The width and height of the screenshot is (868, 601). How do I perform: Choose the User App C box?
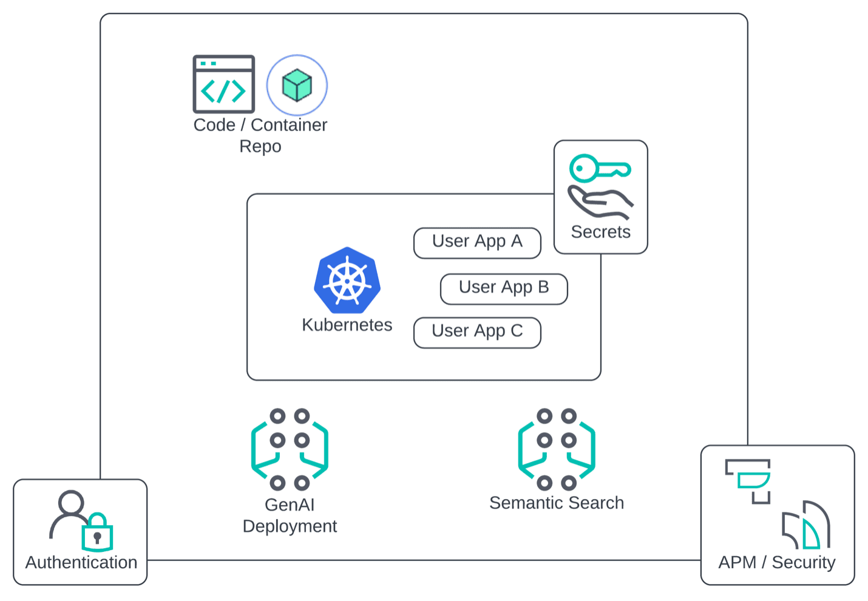(x=477, y=332)
